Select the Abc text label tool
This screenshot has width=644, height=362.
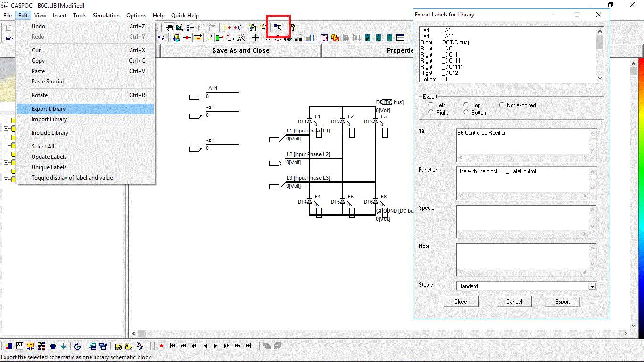161,38
